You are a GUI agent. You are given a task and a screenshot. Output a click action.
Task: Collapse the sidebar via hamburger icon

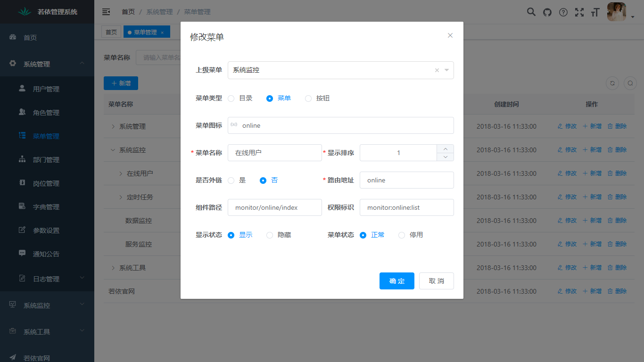coord(106,12)
